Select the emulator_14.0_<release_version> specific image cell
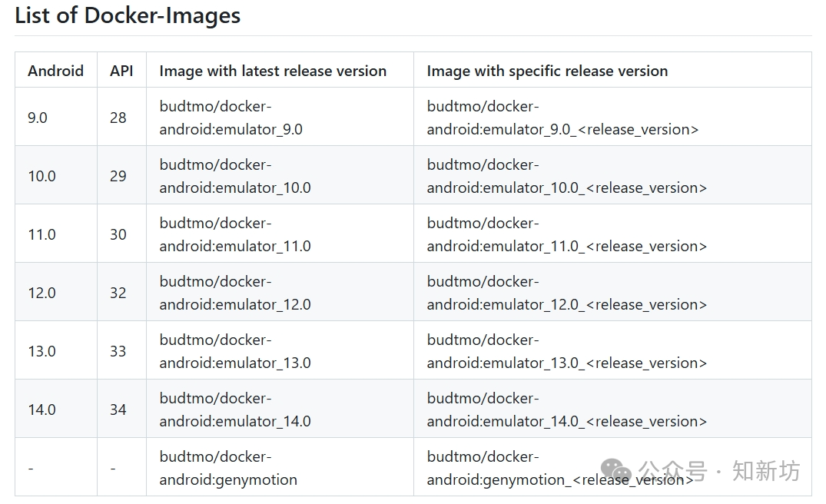This screenshot has height=504, width=826. pyautogui.click(x=566, y=409)
